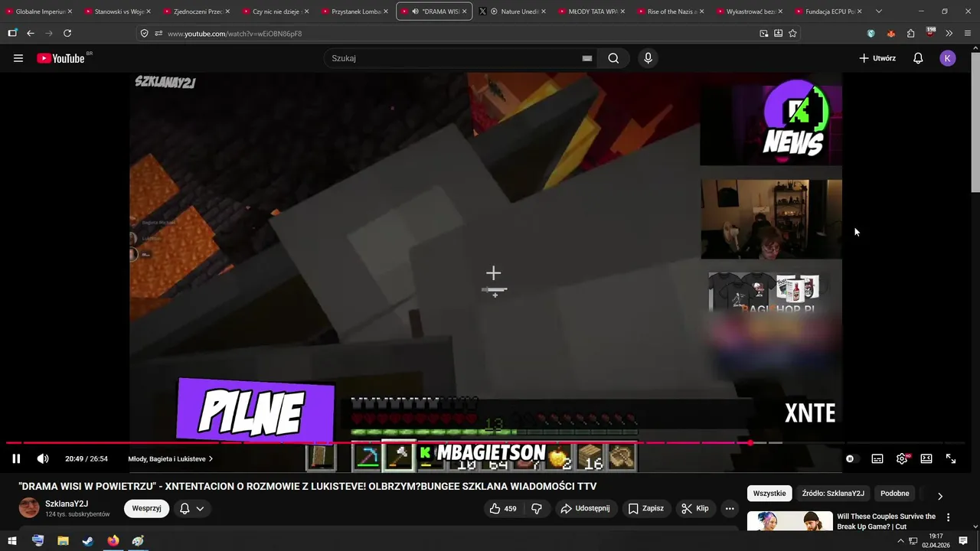
Task: Open File Explorer from the taskbar
Action: point(63,540)
